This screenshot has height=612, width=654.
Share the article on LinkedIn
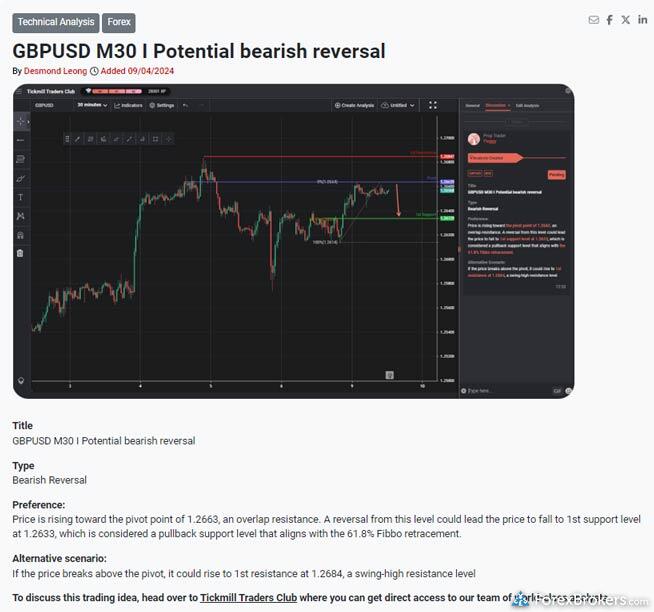click(x=642, y=20)
